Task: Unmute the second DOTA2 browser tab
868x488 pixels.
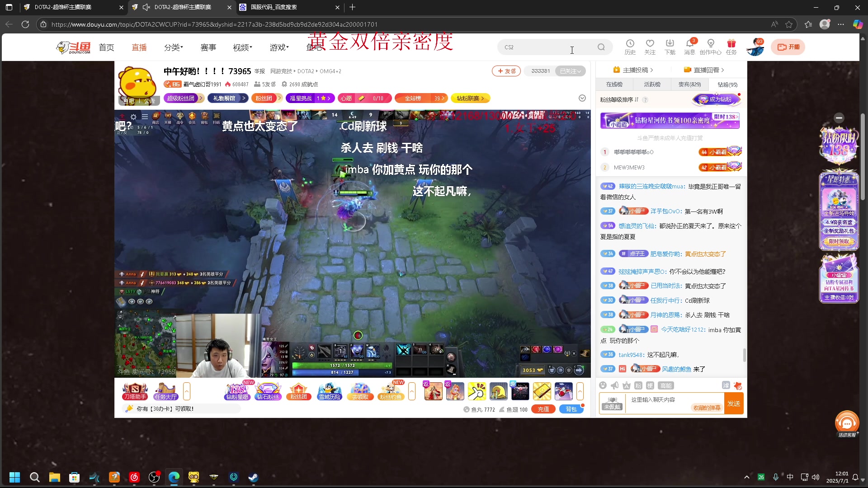Action: (146, 7)
